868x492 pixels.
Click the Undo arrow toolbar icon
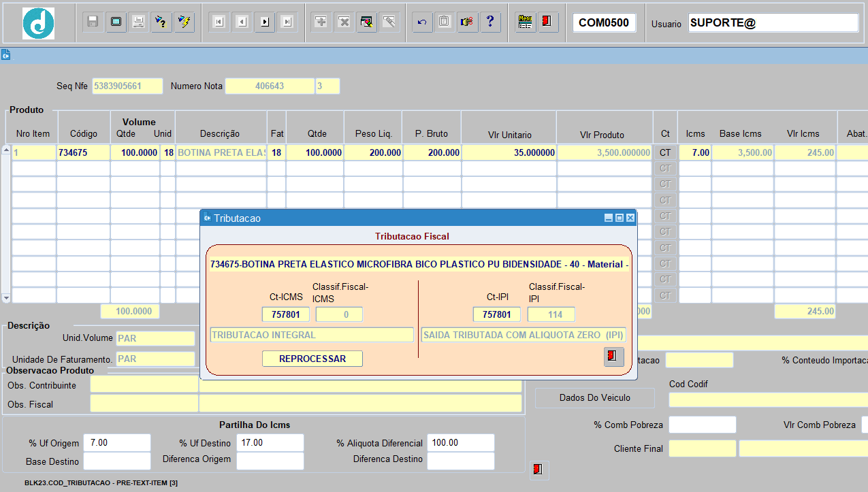point(422,22)
